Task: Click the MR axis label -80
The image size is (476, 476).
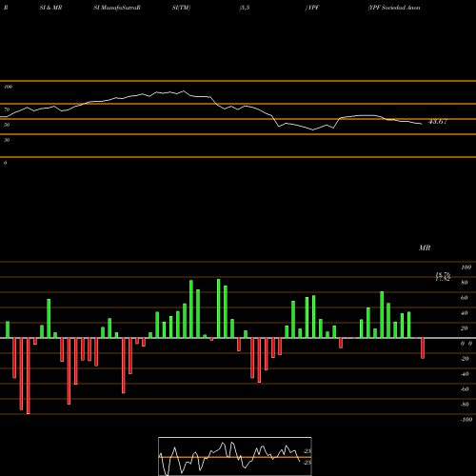Action: point(465,405)
